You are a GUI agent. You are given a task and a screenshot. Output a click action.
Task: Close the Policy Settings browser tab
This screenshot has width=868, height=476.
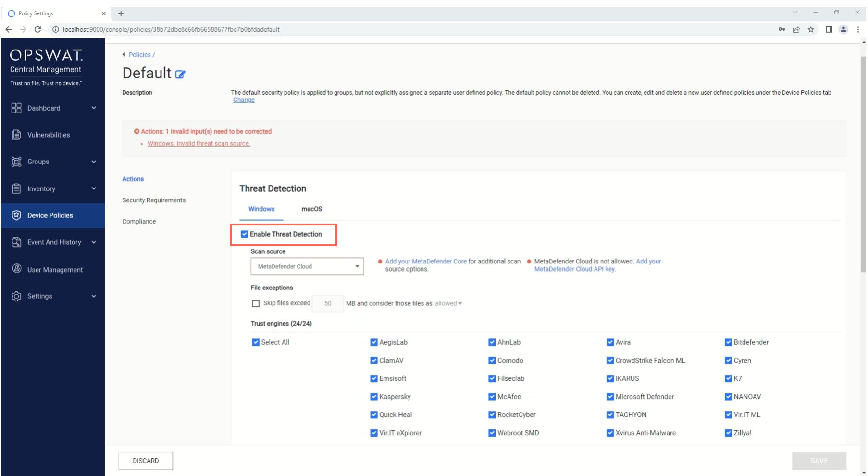click(x=103, y=13)
